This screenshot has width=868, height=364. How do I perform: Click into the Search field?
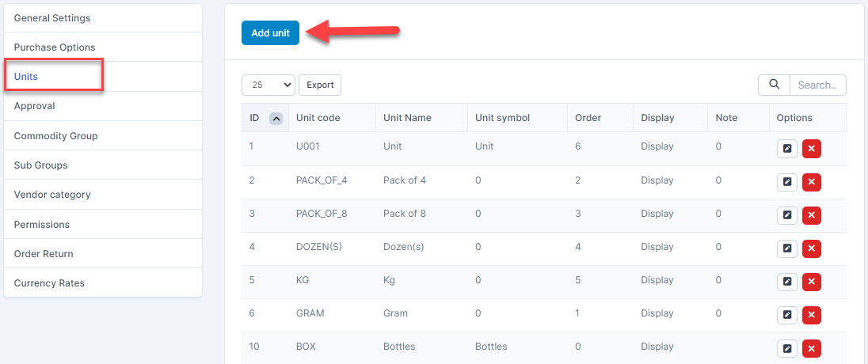point(817,85)
